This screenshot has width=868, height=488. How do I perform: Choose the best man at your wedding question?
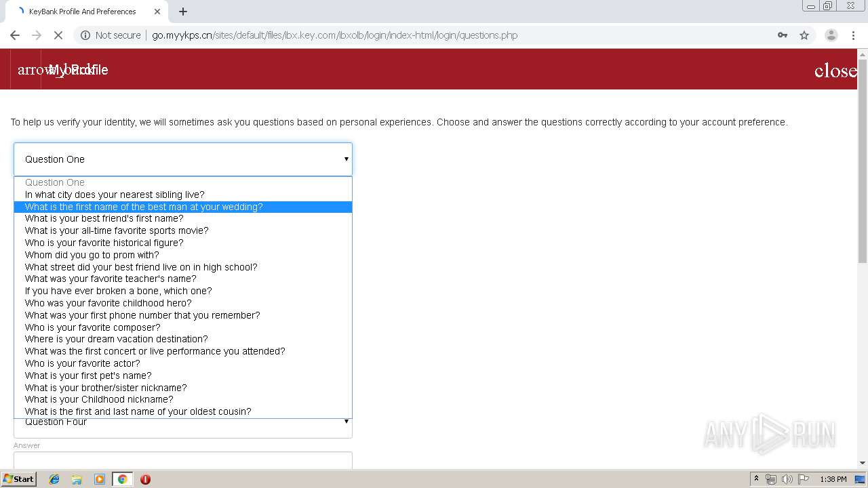pos(183,207)
